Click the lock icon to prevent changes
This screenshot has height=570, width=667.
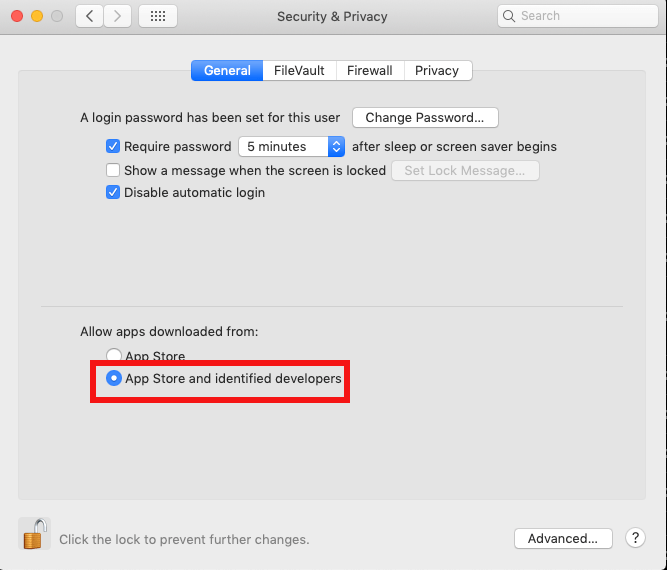coord(34,534)
